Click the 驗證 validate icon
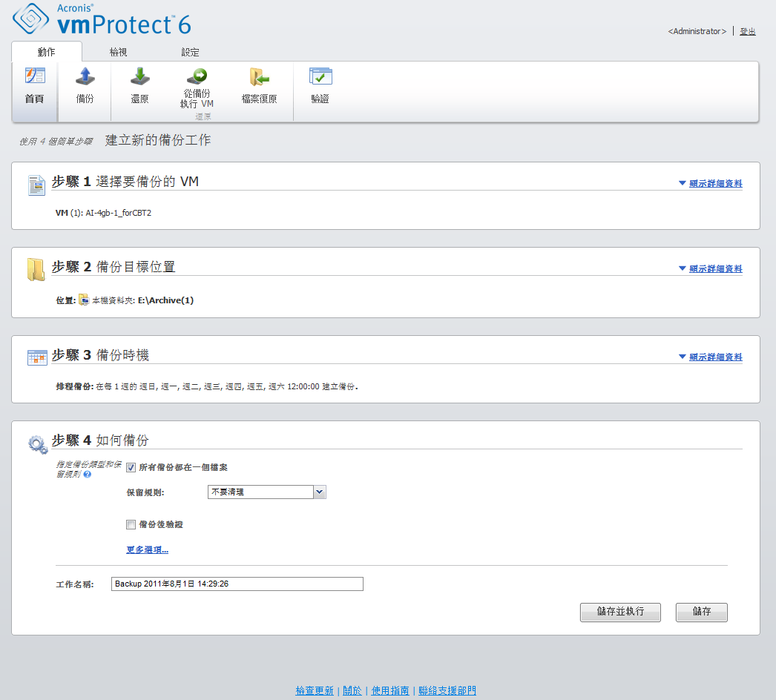776x700 pixels. pos(320,77)
